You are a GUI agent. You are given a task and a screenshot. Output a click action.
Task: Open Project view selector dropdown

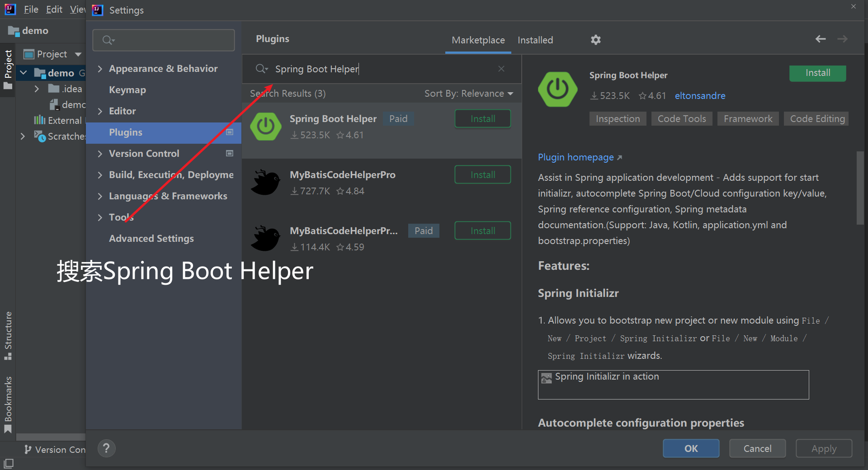[52, 54]
